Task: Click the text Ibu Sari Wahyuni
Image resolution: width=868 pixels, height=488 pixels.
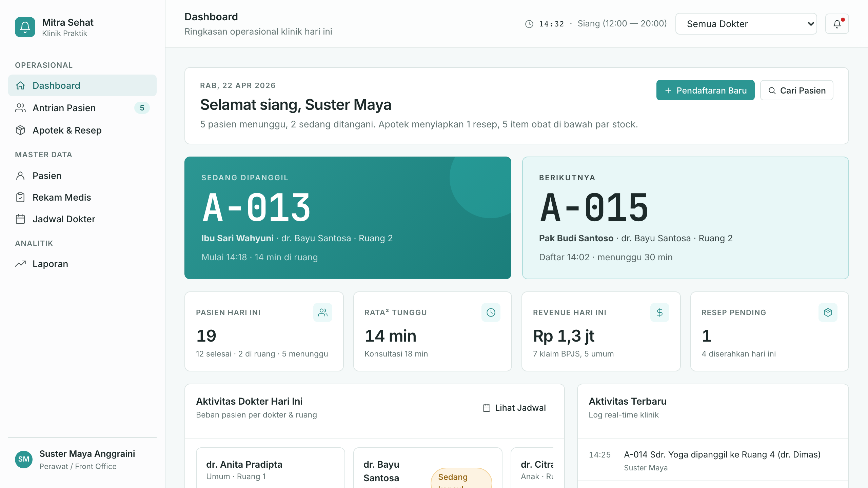Action: click(237, 238)
